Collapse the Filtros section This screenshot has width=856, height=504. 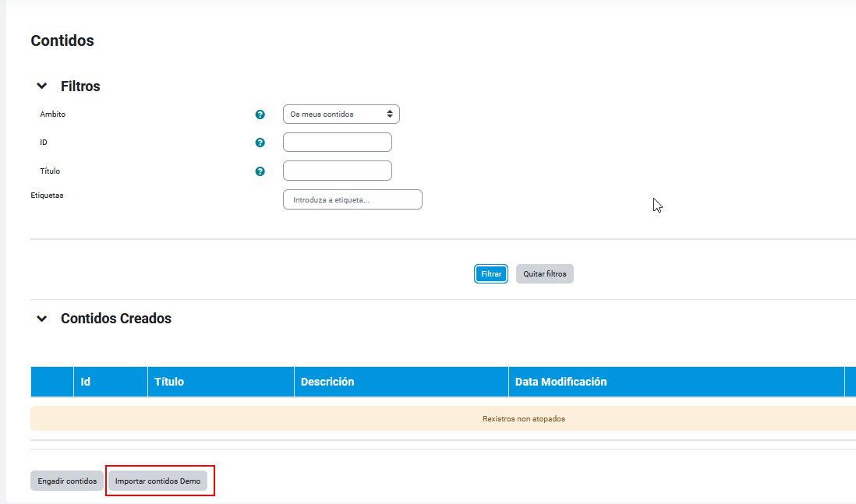click(x=42, y=86)
